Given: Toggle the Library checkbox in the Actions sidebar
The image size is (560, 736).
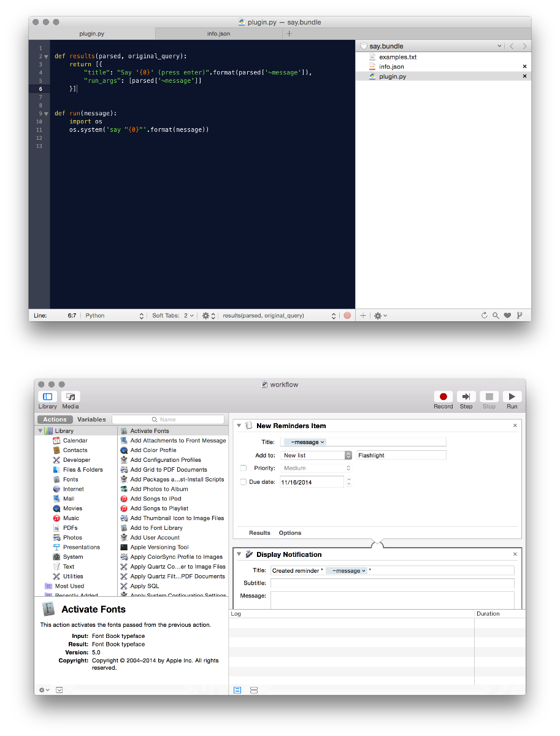Looking at the screenshot, I should coord(41,430).
